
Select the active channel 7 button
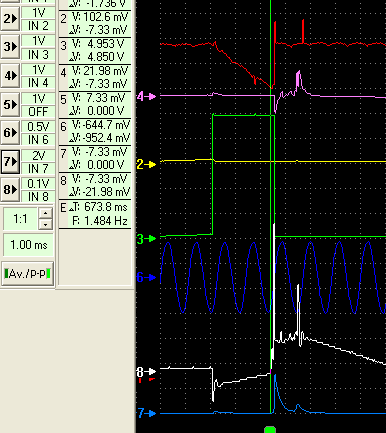coord(10,162)
